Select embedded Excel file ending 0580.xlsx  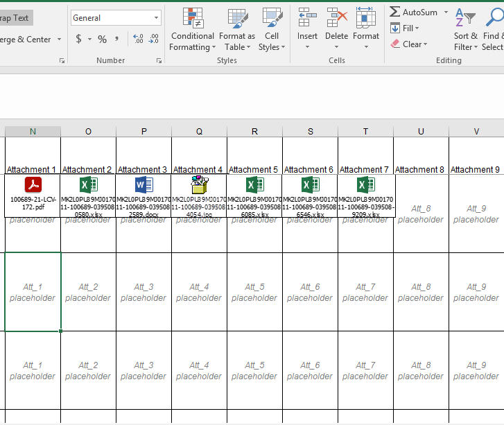(x=88, y=196)
